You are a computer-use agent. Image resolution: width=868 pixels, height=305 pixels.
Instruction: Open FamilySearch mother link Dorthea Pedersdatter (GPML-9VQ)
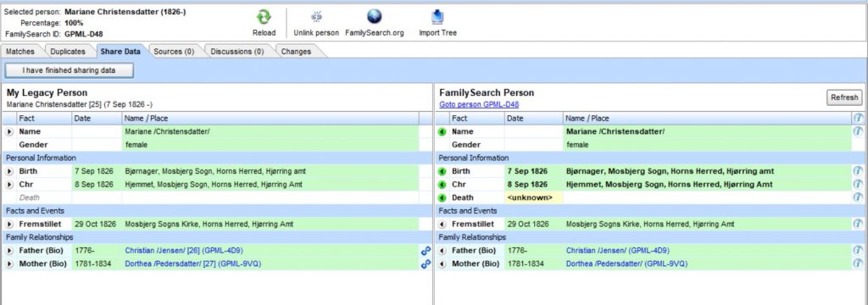(x=626, y=264)
